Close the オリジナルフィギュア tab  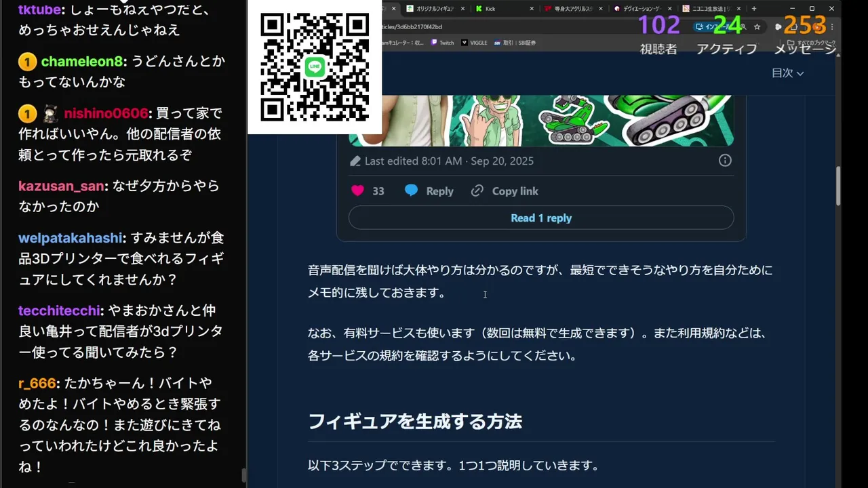(x=462, y=9)
